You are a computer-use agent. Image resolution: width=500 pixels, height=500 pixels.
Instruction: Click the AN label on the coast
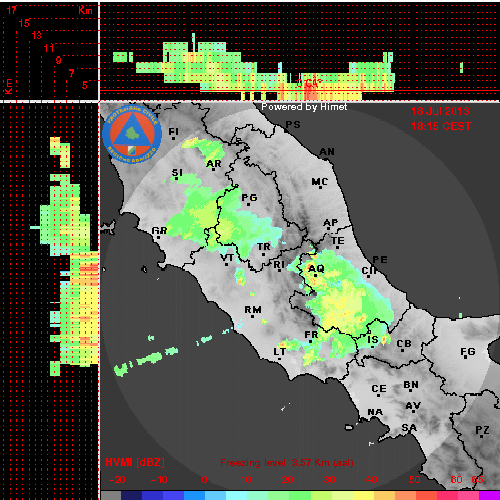(327, 152)
